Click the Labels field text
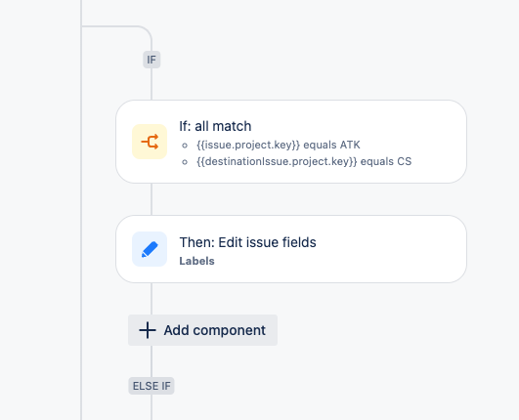The width and height of the screenshot is (519, 420). click(x=196, y=261)
